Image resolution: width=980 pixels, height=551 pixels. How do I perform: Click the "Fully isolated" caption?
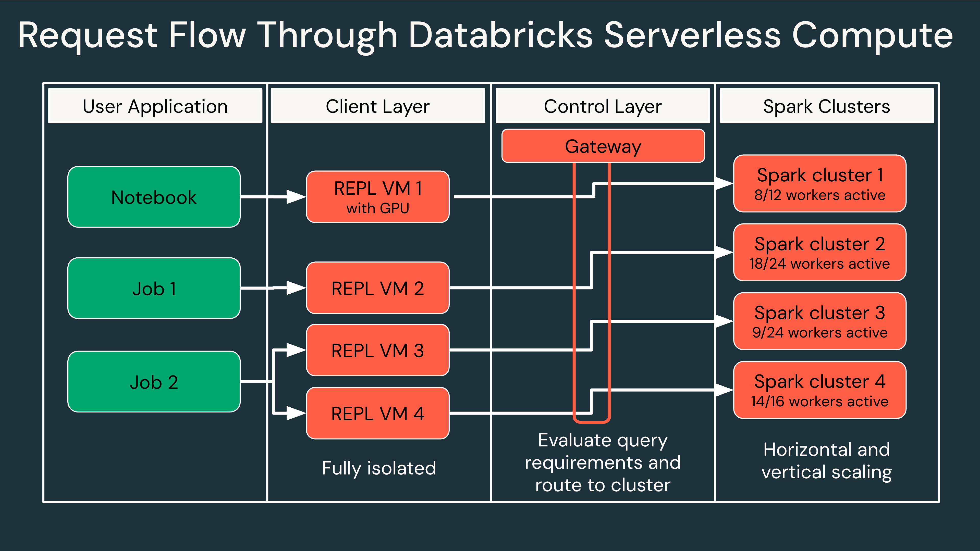tap(379, 468)
